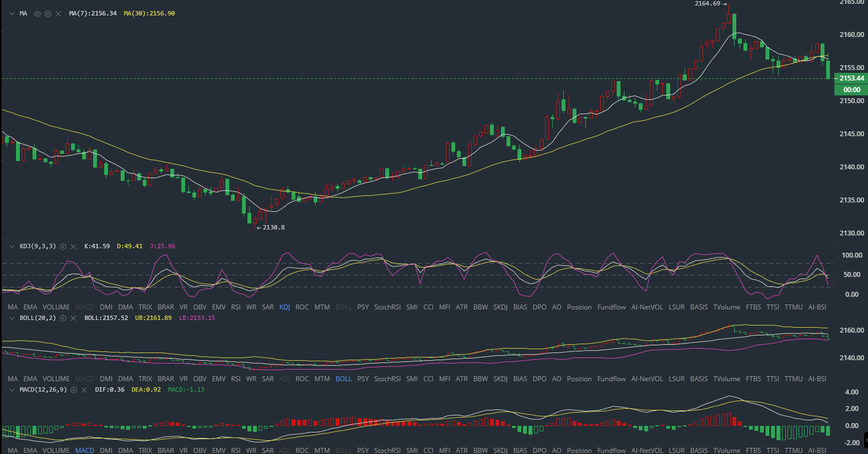
Task: Click the J:25.96 readout
Action: click(163, 246)
